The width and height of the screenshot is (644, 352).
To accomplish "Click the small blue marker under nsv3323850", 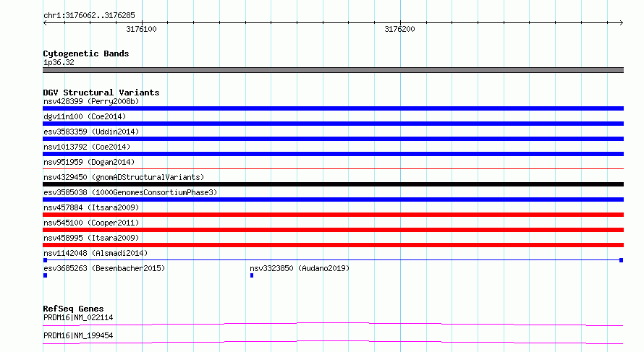I will 252,275.
